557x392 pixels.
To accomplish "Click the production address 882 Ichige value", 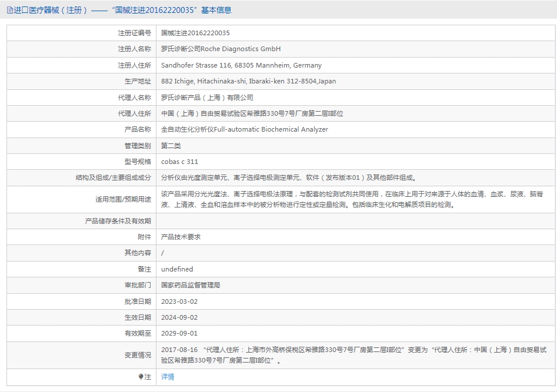I will 248,81.
